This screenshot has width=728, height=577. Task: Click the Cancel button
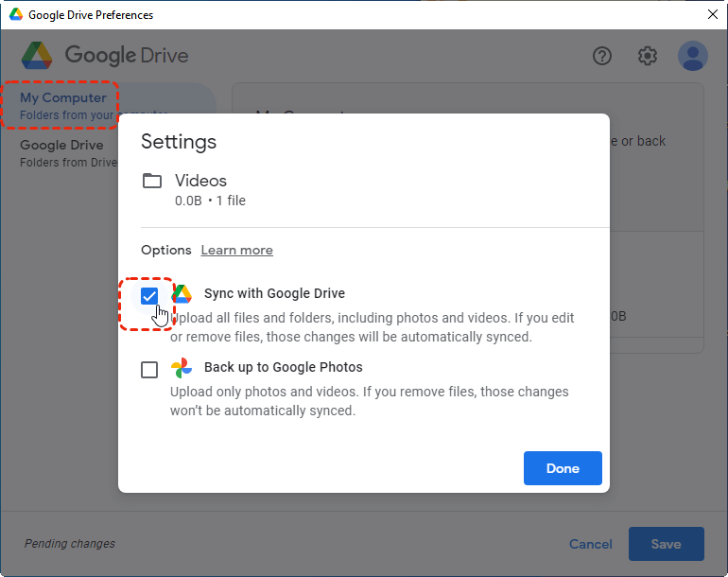tap(591, 544)
